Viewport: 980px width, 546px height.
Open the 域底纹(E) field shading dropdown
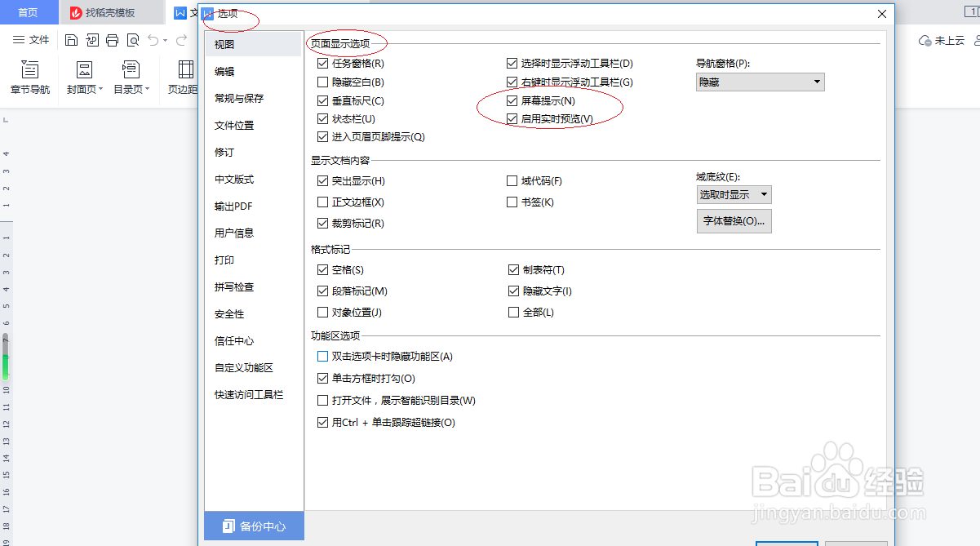[734, 194]
